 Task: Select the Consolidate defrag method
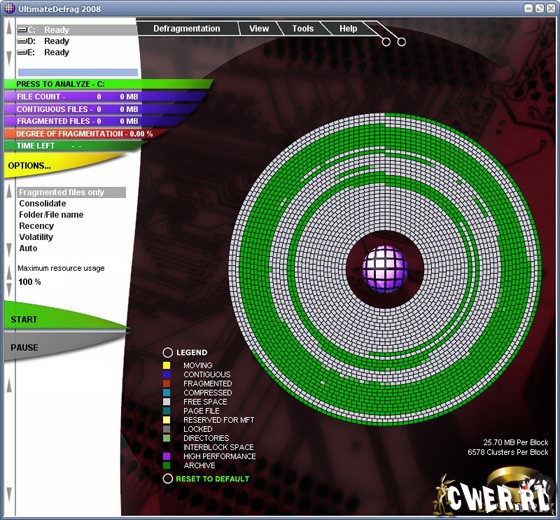tap(42, 204)
